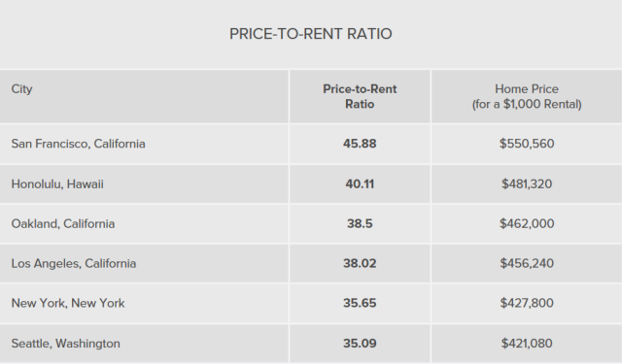Click the $462,000 home price
The width and height of the screenshot is (622, 364).
tap(527, 224)
